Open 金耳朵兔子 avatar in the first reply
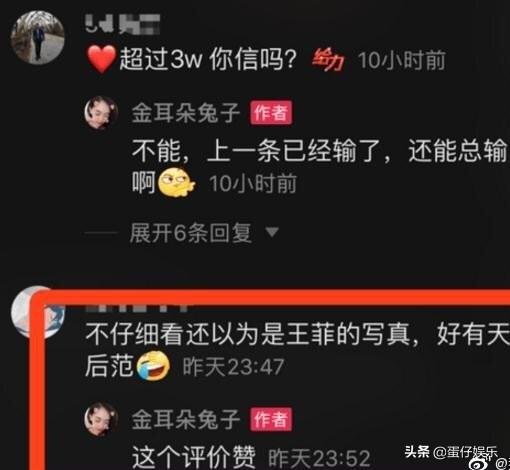510x470 pixels. click(101, 113)
